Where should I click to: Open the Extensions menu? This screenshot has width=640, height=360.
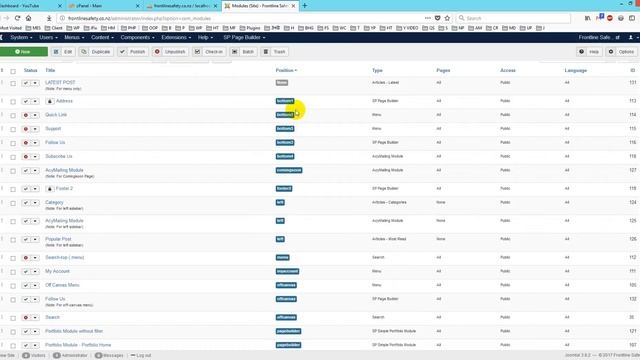pyautogui.click(x=176, y=37)
